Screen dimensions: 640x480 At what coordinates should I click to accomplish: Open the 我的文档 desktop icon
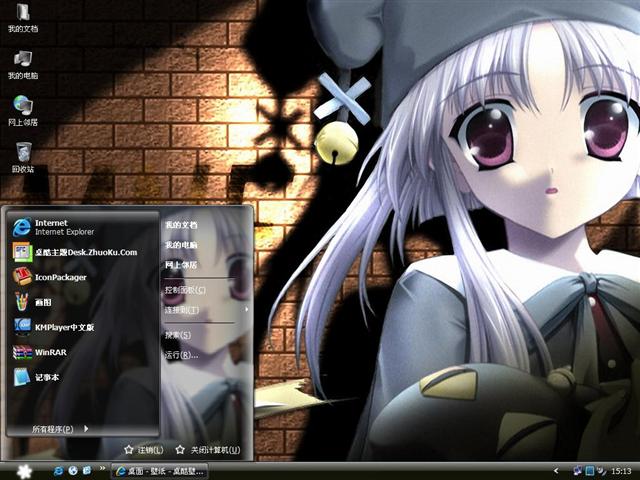23,18
